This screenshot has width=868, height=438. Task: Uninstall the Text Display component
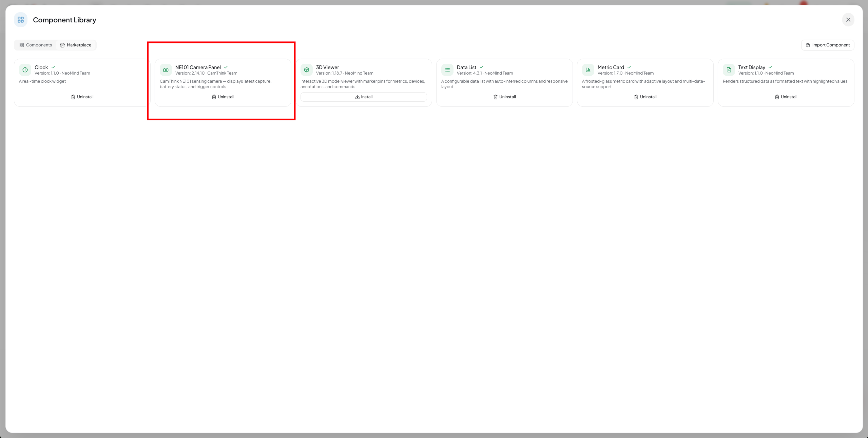pyautogui.click(x=786, y=97)
